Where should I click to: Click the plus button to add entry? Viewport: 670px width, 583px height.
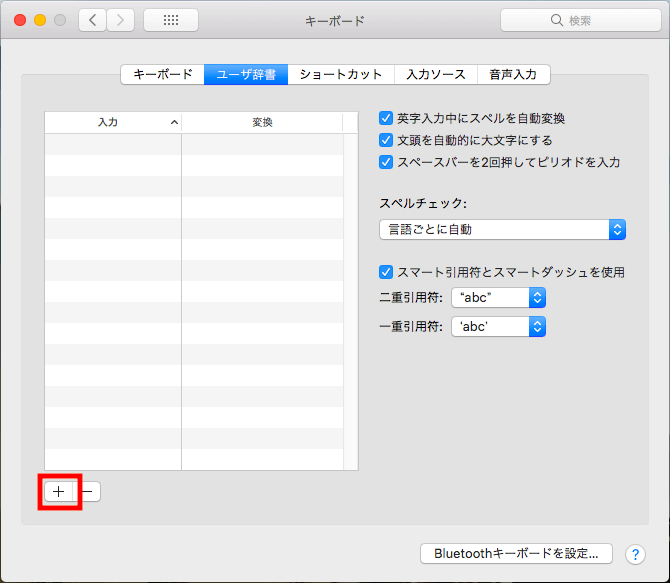click(x=59, y=491)
